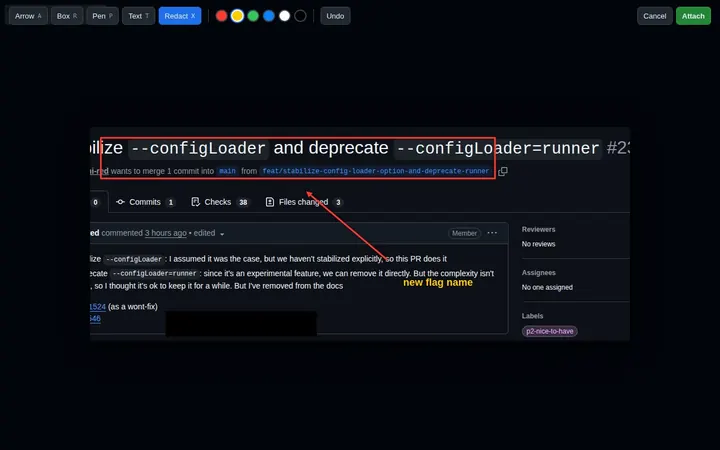Pick the yellow color swatch

[237, 16]
